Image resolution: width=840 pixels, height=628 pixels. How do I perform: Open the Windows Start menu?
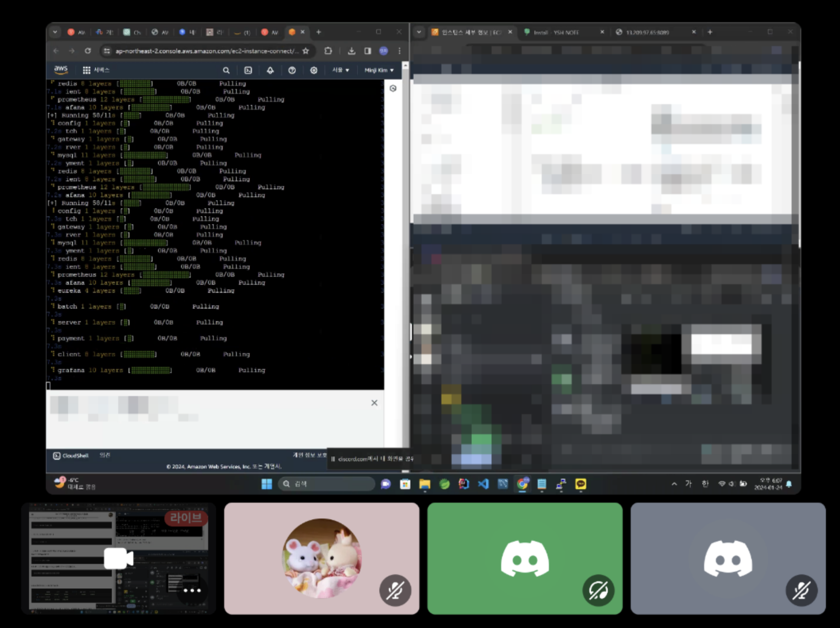[x=267, y=484]
